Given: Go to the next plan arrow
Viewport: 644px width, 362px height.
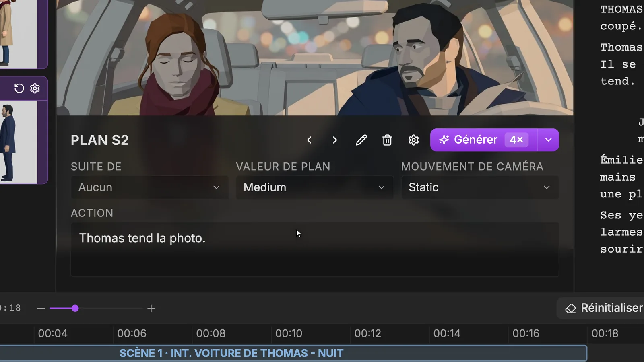Looking at the screenshot, I should (335, 140).
